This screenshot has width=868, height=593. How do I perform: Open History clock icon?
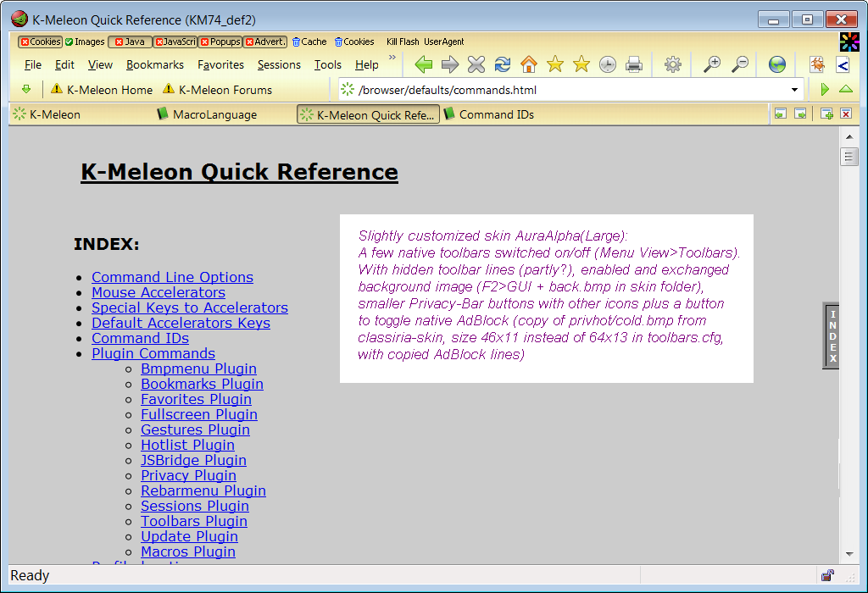[x=607, y=64]
